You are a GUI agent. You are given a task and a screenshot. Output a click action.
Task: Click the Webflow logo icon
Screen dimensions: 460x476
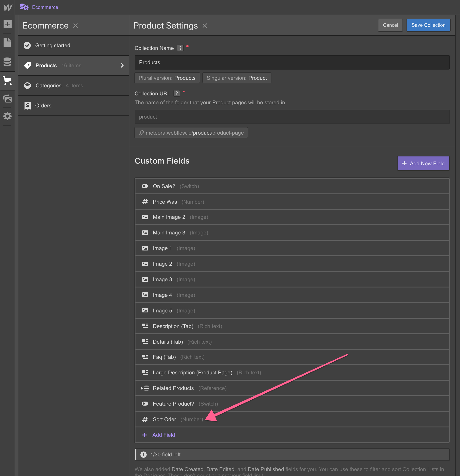coord(8,7)
